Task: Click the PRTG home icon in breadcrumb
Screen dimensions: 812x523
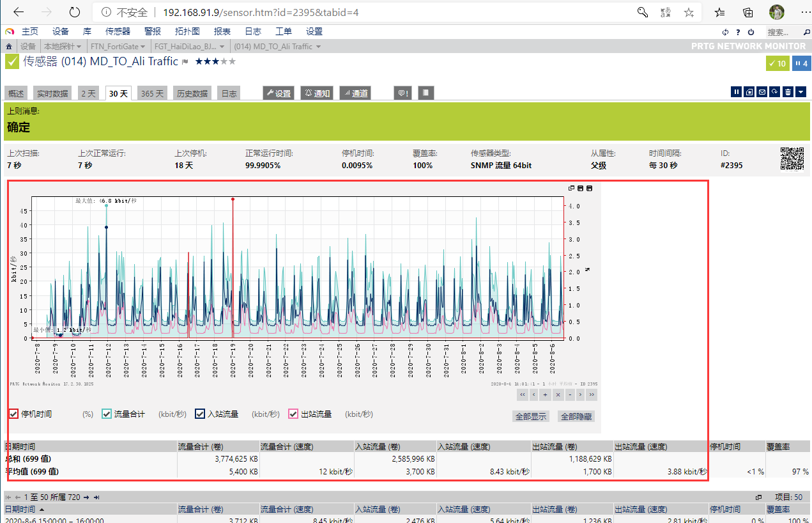Action: pyautogui.click(x=9, y=47)
